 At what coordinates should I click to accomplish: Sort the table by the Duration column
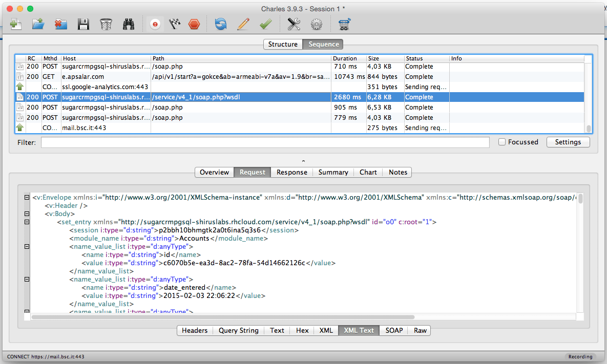pos(349,58)
